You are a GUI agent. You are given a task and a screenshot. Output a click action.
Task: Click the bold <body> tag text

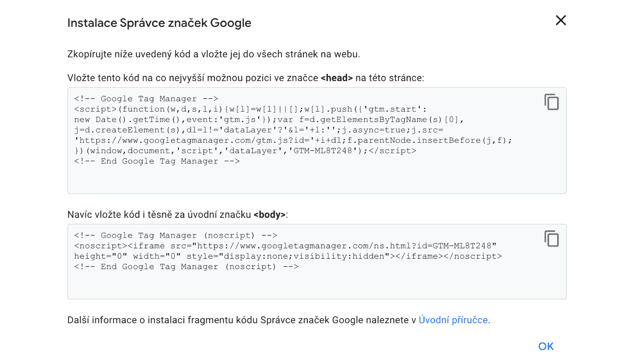click(x=269, y=215)
